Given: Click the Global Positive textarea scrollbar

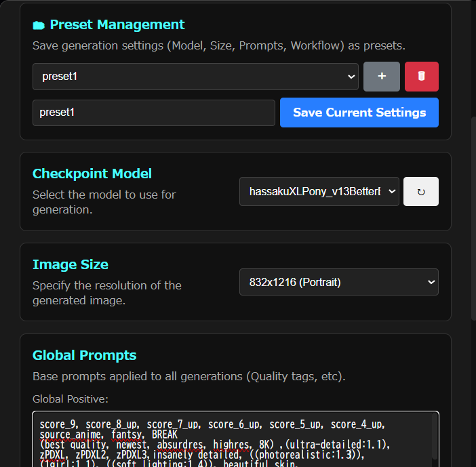Looking at the screenshot, I should [x=435, y=436].
